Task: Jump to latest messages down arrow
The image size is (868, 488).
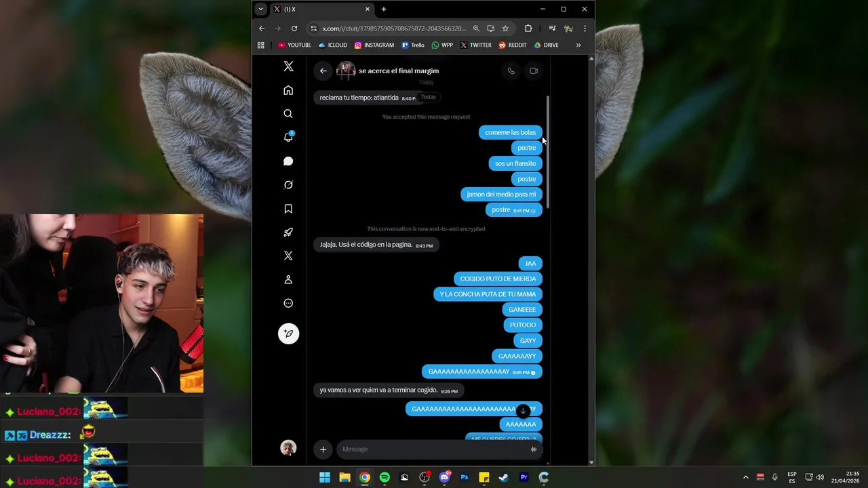Action: (523, 411)
